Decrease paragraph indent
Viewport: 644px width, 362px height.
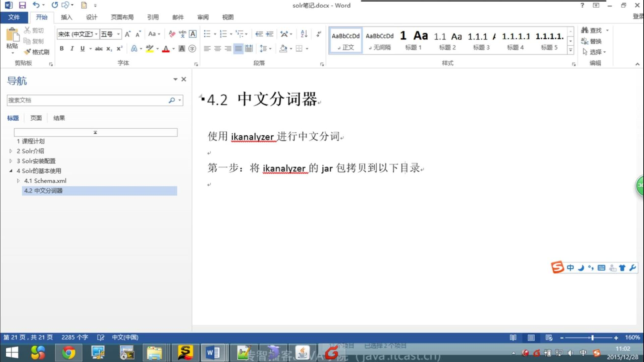(259, 34)
